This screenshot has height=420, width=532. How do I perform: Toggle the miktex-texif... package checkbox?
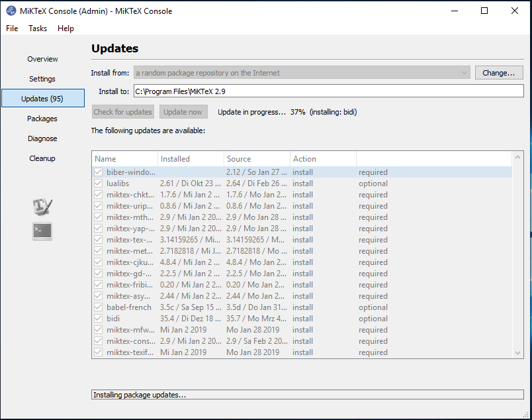98,352
